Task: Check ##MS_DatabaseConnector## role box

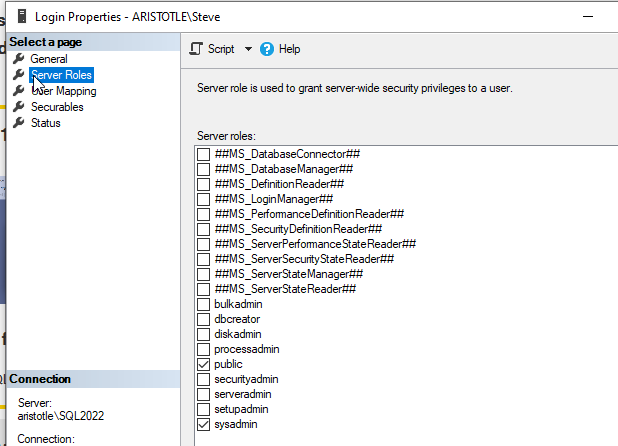Action: click(x=204, y=154)
